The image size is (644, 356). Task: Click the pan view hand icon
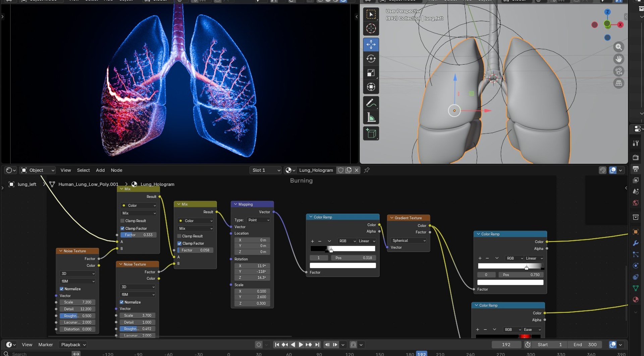pos(619,59)
